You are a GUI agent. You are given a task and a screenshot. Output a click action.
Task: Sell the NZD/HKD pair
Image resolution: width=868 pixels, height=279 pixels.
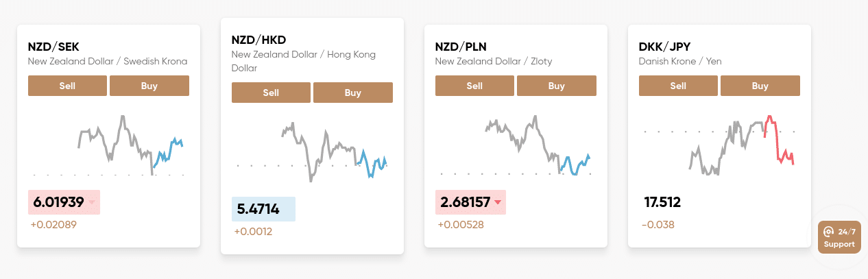[x=271, y=93]
